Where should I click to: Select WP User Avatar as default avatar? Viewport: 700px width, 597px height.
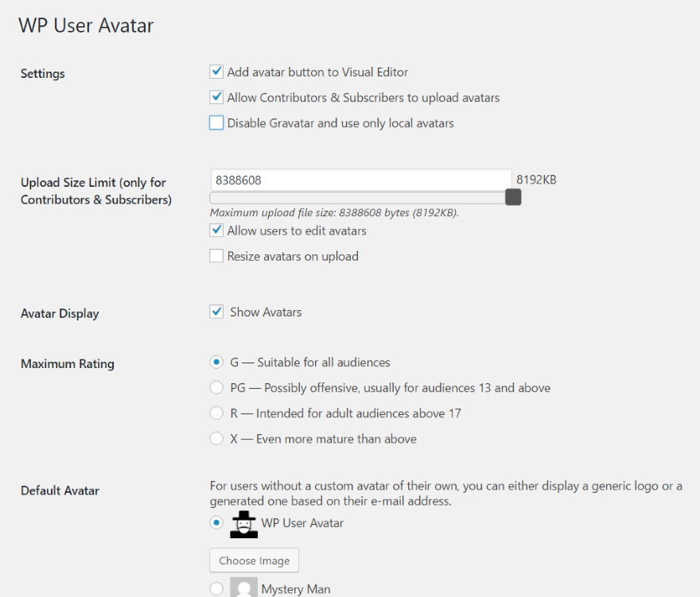[x=216, y=523]
